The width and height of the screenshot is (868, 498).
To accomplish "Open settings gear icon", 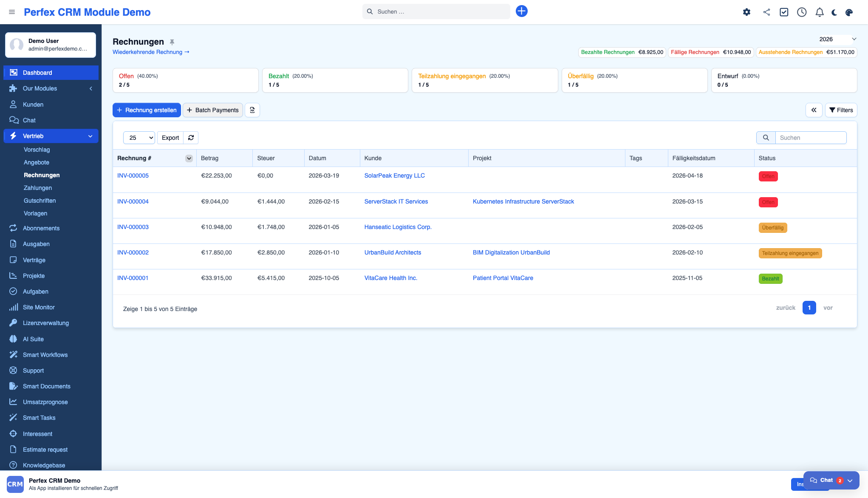I will point(746,12).
